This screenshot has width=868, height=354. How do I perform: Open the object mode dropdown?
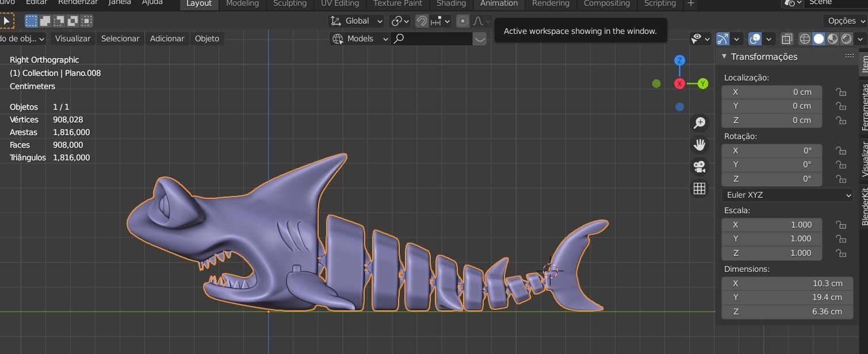click(22, 39)
